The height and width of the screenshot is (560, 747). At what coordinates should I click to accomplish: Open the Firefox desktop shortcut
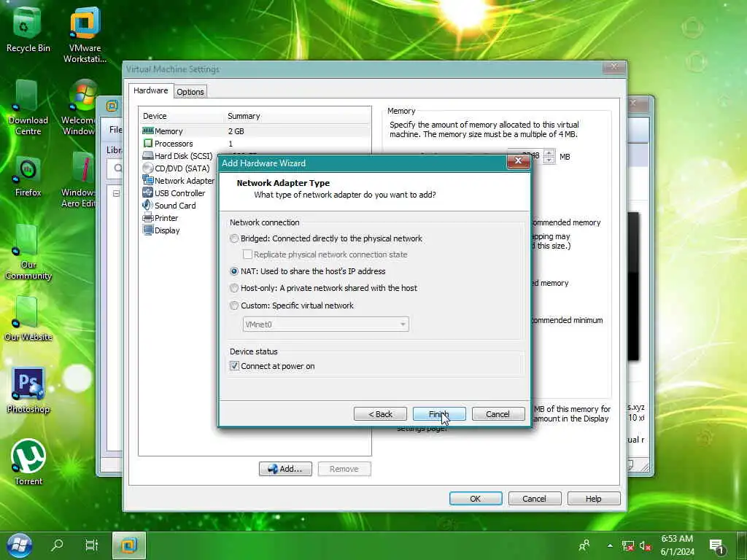pyautogui.click(x=28, y=176)
